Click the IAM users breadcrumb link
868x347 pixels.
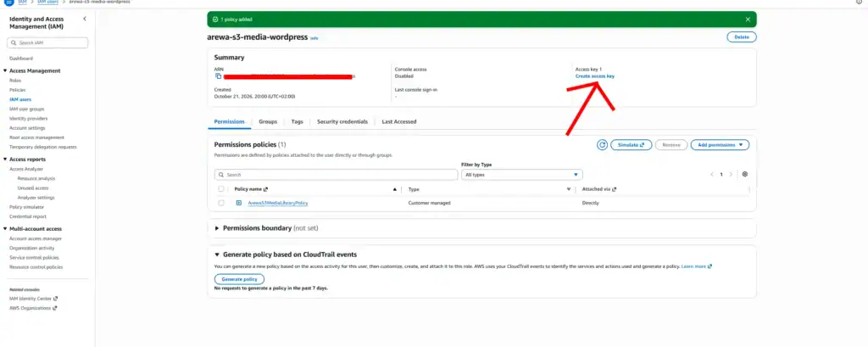(48, 2)
